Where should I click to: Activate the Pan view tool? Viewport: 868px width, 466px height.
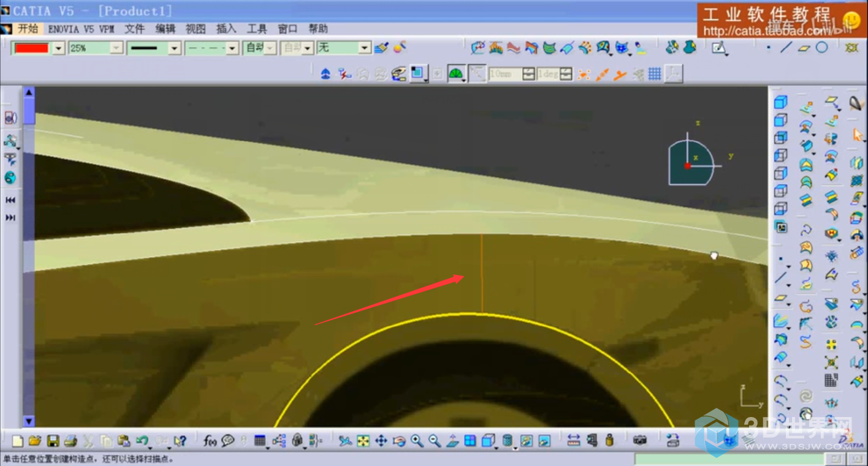pos(381,440)
